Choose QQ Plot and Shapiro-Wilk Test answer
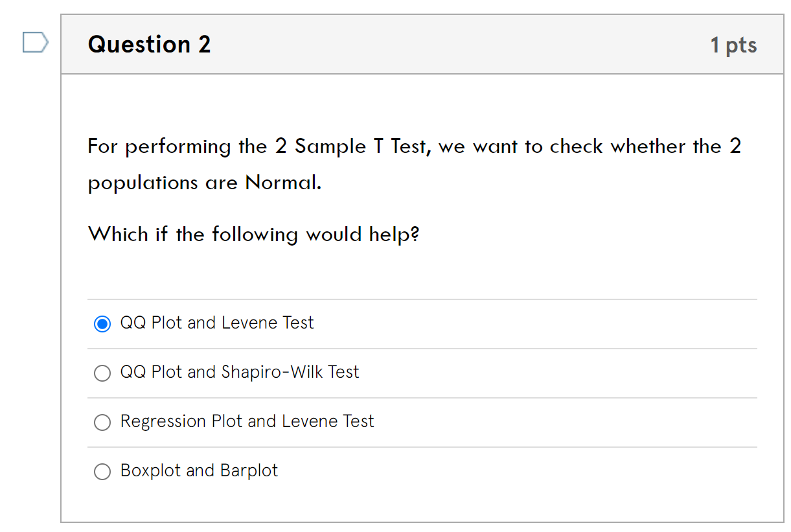Image resolution: width=791 pixels, height=532 pixels. point(102,373)
